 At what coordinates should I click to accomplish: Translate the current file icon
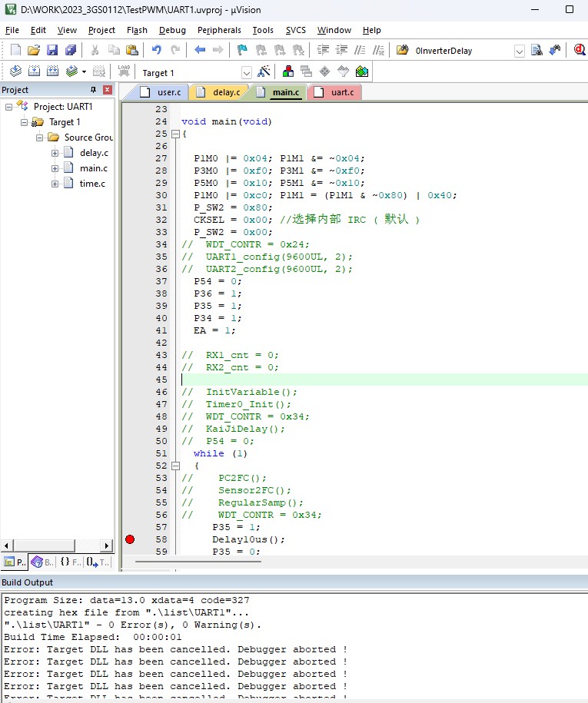(15, 71)
